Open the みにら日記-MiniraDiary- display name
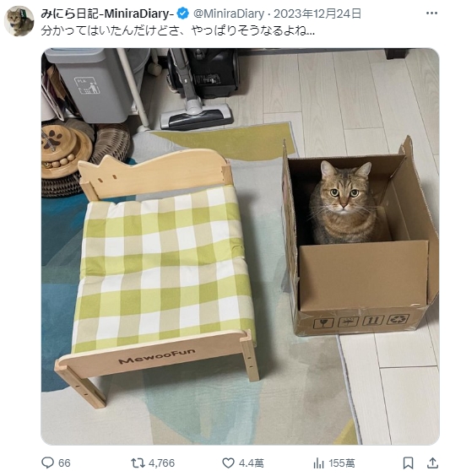 click(107, 14)
